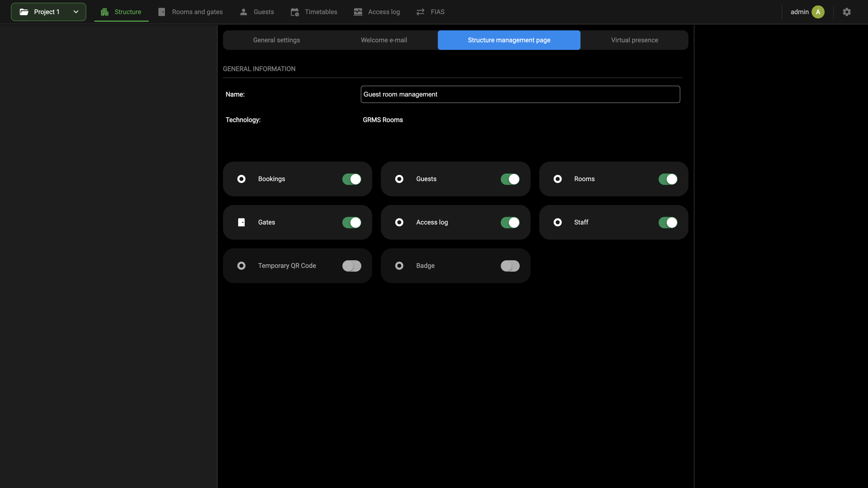Switch off the Gates toggle
The height and width of the screenshot is (488, 868).
click(x=352, y=223)
